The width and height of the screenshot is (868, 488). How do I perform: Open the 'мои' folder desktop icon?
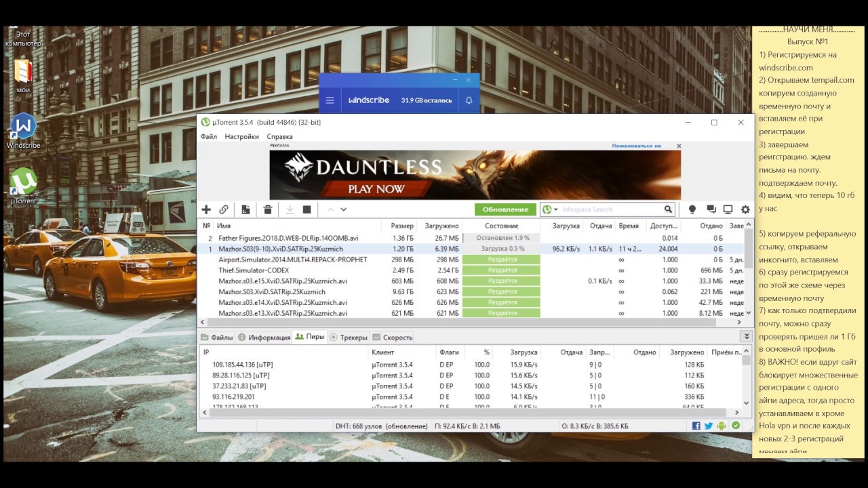tap(23, 75)
